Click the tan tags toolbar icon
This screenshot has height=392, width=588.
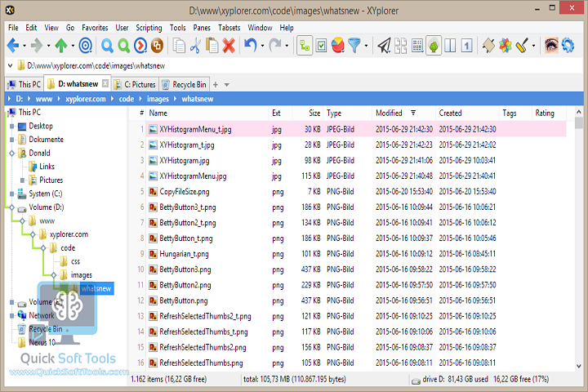[488, 46]
